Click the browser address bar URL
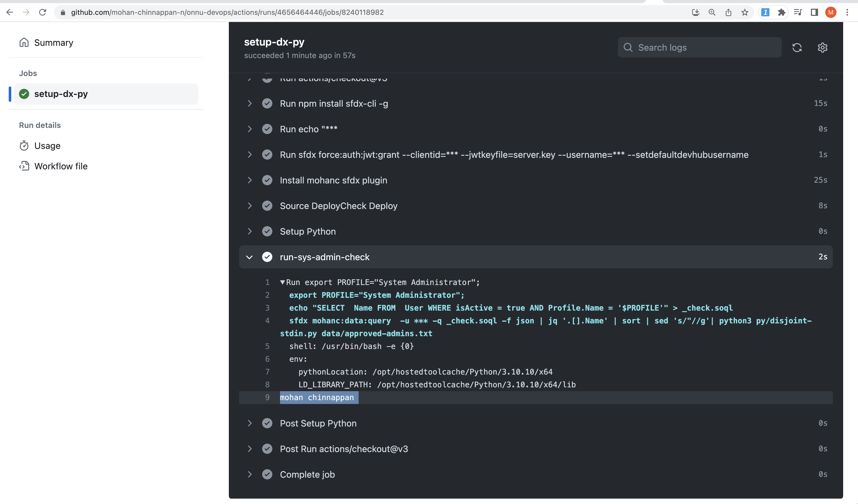The width and height of the screenshot is (858, 504). pos(227,13)
